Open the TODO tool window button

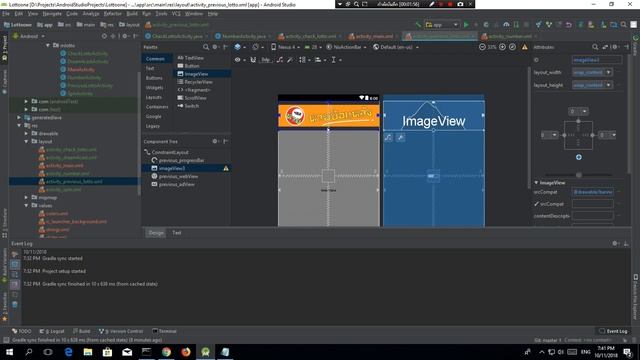click(22, 331)
